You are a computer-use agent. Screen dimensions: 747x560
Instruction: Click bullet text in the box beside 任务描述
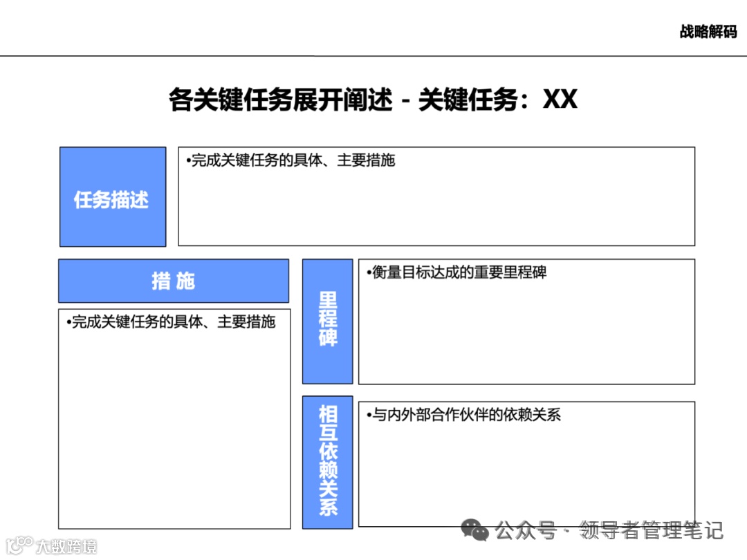point(290,160)
